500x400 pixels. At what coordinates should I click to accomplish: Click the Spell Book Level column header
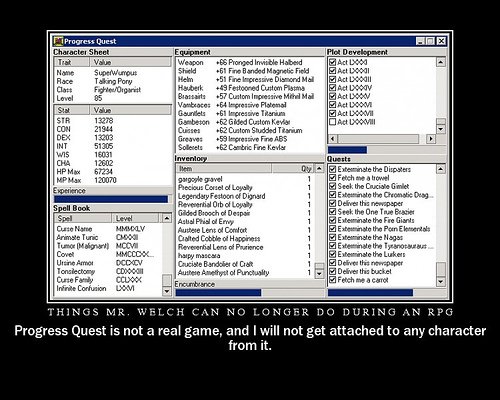click(x=135, y=218)
